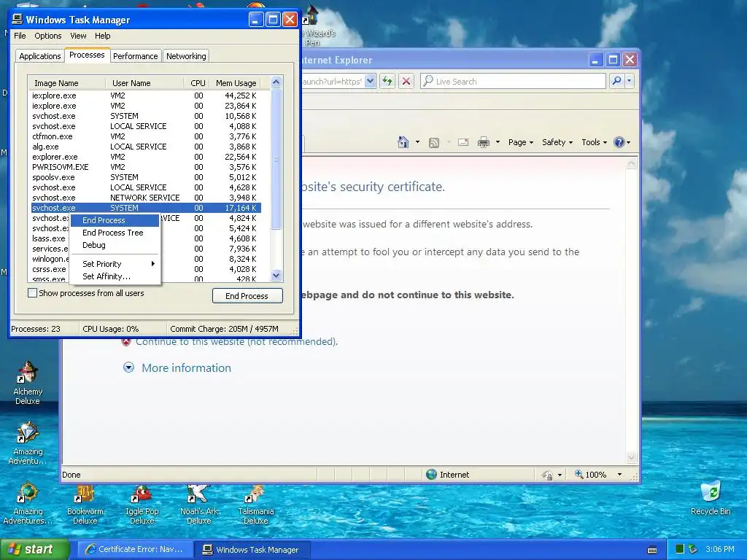Expand the Print dropdown arrow

pyautogui.click(x=498, y=142)
